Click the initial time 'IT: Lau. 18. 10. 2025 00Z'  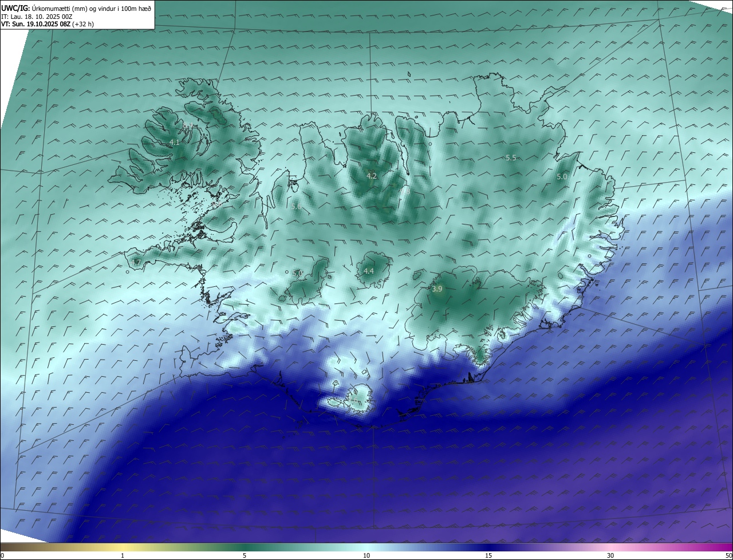37,17
